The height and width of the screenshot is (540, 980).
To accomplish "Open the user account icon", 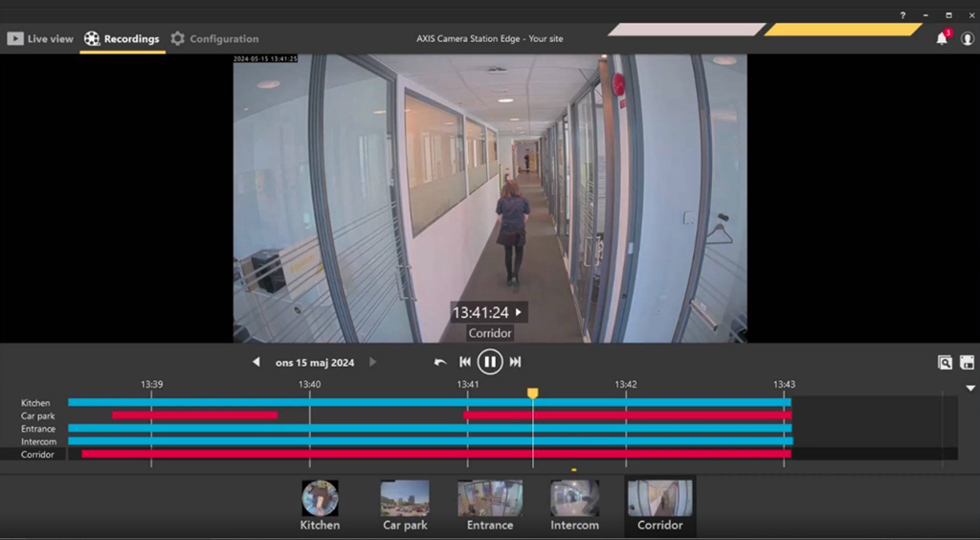I will 967,38.
